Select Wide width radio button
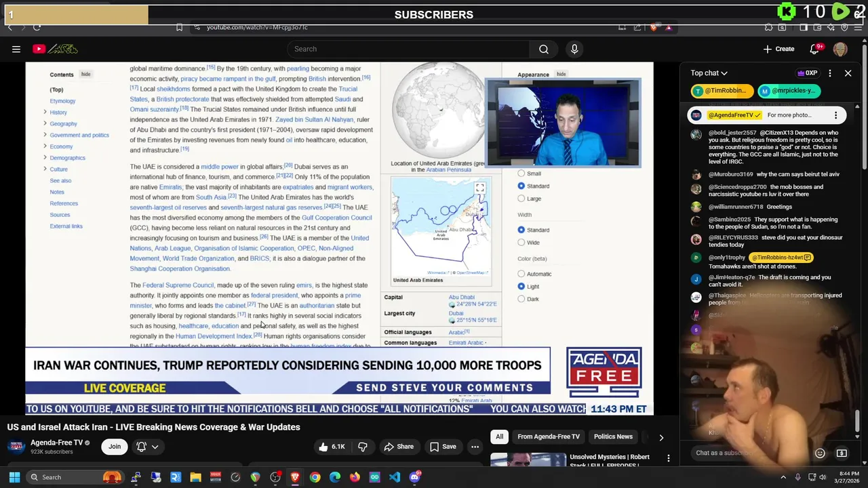Image resolution: width=868 pixels, height=488 pixels. coord(521,242)
